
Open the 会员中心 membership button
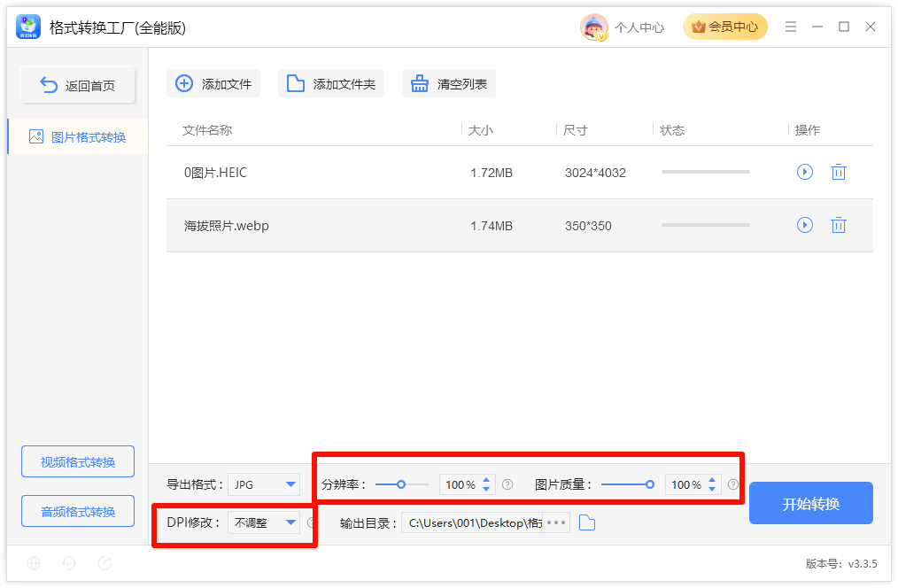725,27
